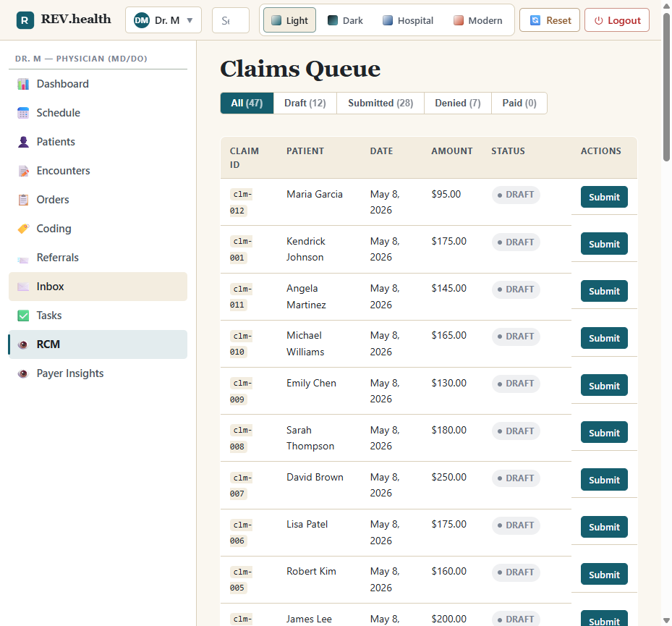
Task: Click the DM avatar badge
Action: coord(142,20)
